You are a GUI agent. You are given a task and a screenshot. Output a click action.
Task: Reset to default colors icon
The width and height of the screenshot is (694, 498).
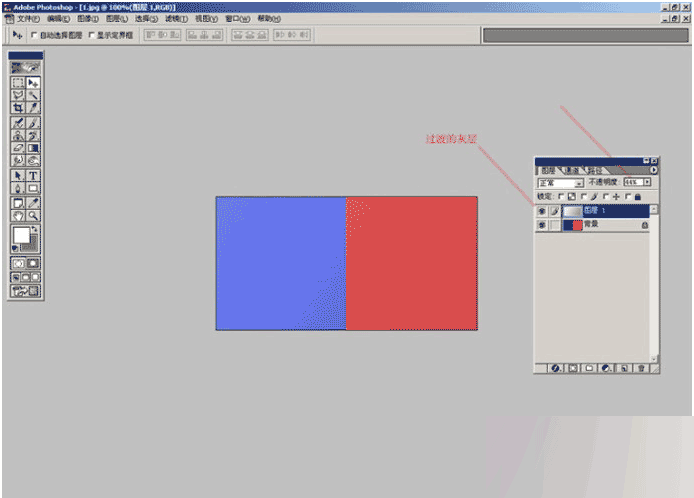[15, 248]
